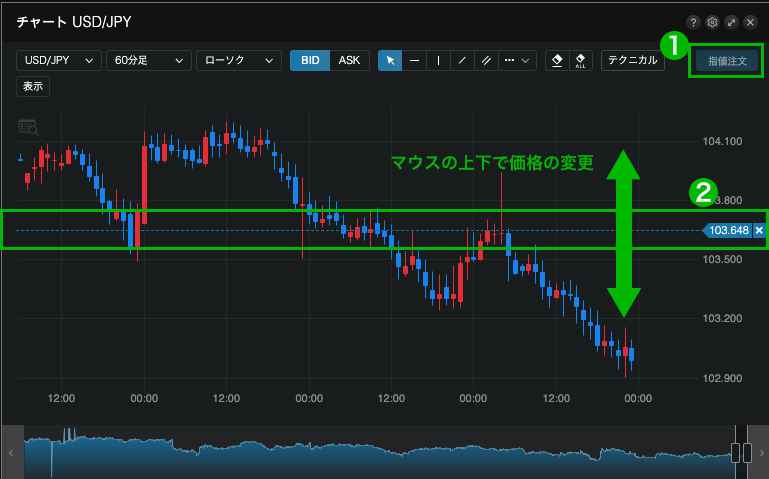Click the data magnifier icon on chart

coord(28,127)
